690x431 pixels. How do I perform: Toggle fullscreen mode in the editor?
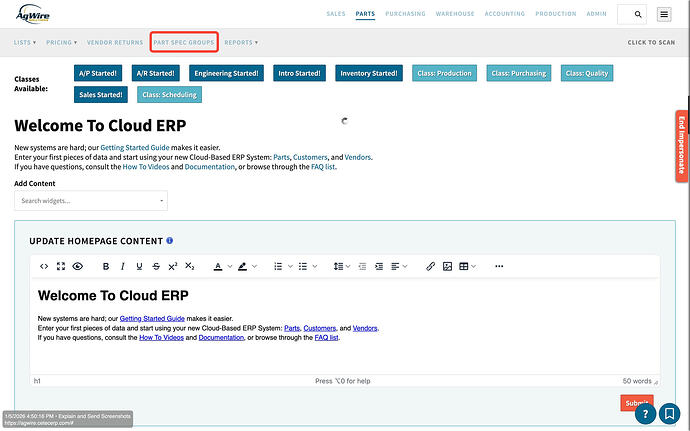click(60, 266)
